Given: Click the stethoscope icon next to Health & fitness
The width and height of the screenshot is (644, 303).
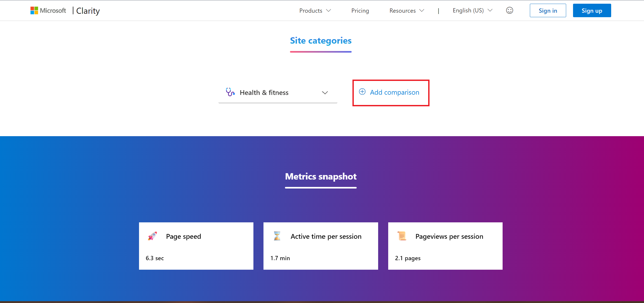Looking at the screenshot, I should [x=230, y=92].
